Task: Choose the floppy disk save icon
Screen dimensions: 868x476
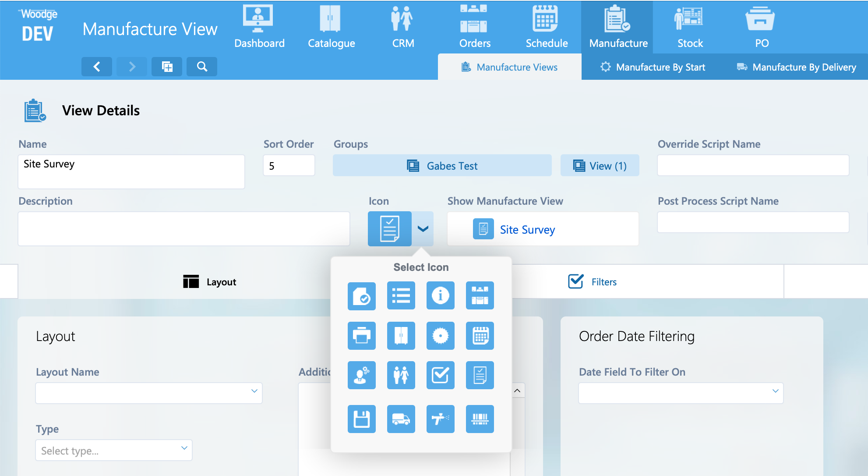Action: [x=361, y=419]
